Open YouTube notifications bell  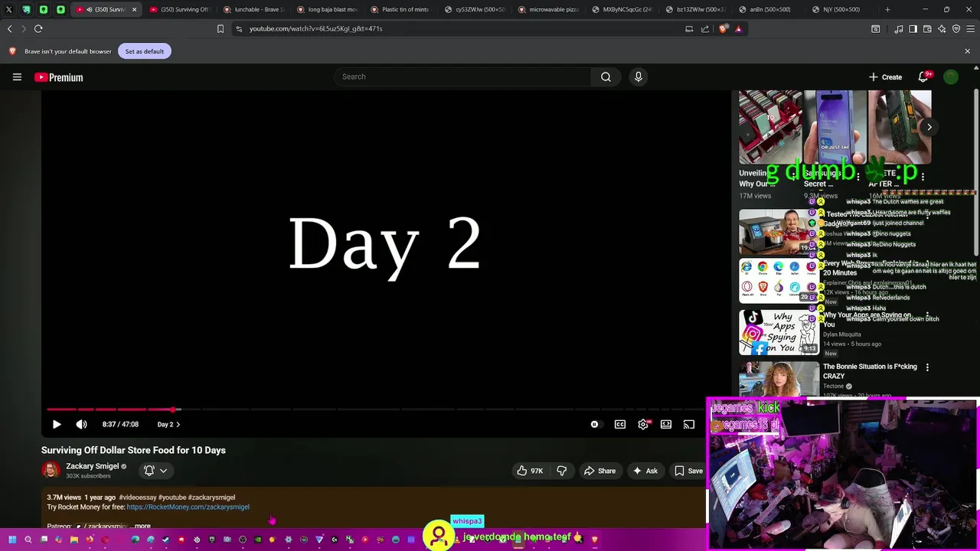coord(923,77)
